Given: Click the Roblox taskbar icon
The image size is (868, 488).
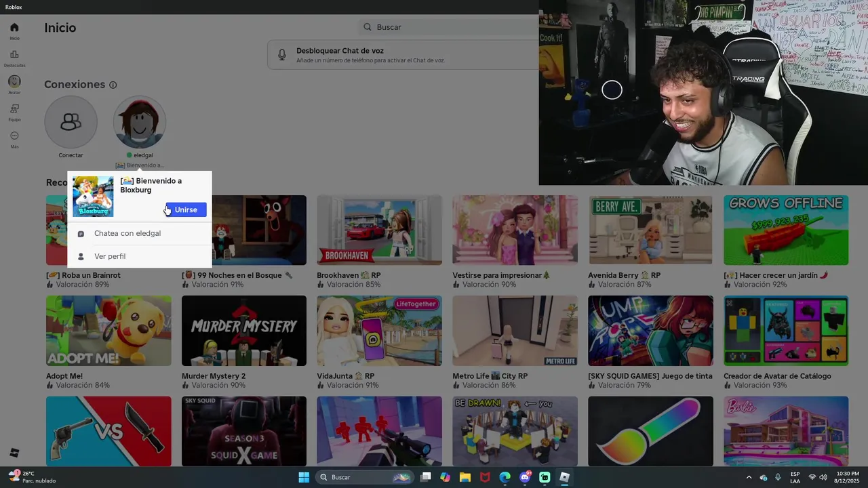Looking at the screenshot, I should point(564,477).
